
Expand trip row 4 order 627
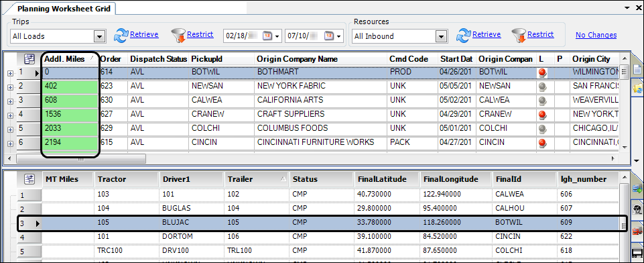(10, 115)
